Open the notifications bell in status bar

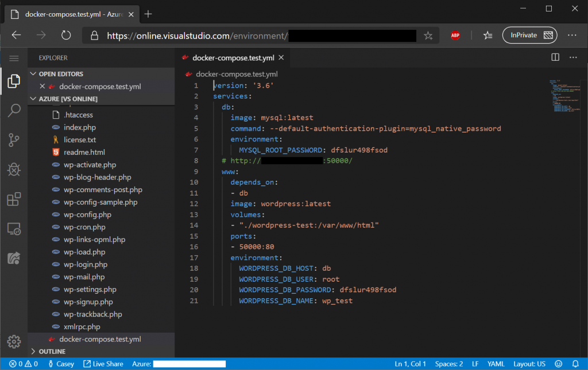[576, 364]
